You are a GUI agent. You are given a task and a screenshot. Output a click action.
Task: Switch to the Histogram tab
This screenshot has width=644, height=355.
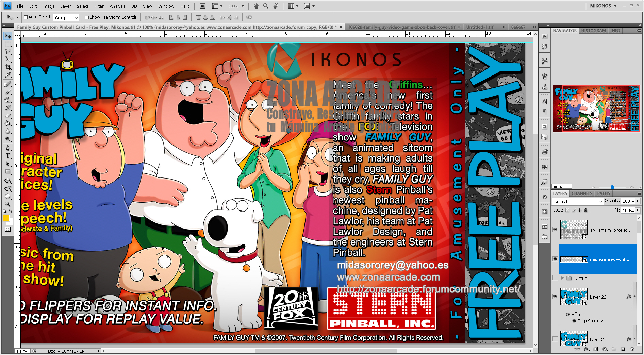point(593,31)
